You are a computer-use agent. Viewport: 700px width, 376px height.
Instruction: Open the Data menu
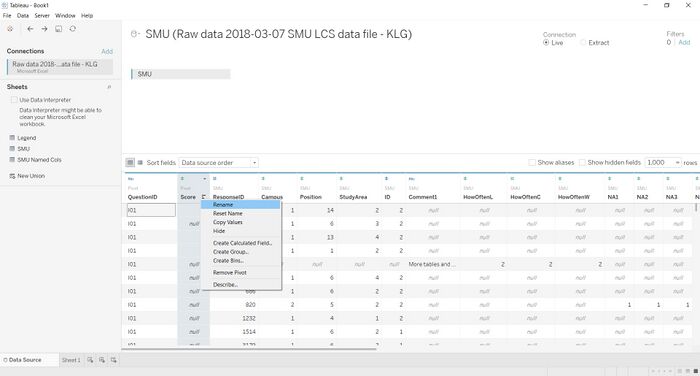tap(23, 16)
